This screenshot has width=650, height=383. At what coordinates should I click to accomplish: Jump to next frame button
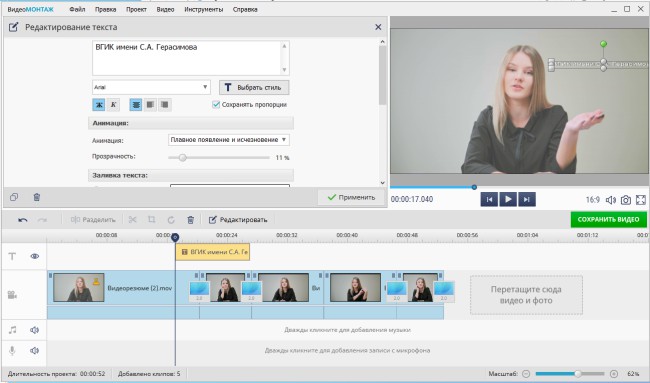coord(527,199)
